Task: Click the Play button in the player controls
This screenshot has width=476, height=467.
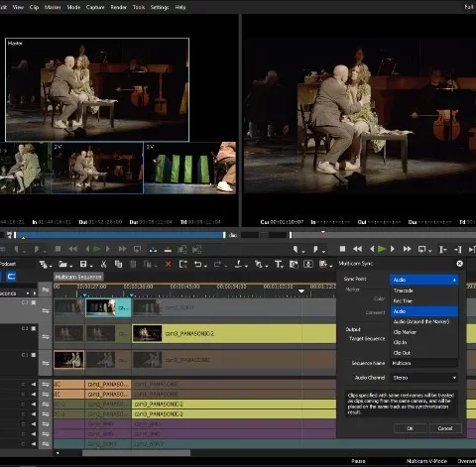Action: point(97,249)
